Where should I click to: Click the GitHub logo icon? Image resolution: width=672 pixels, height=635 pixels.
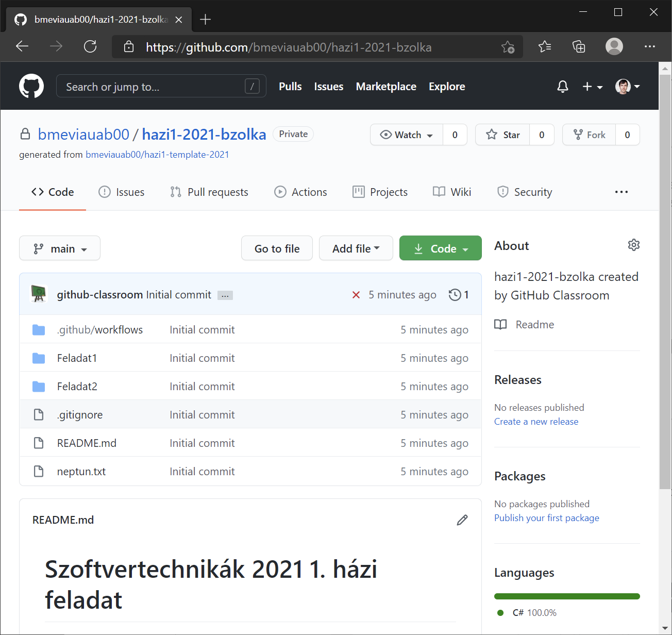[31, 86]
